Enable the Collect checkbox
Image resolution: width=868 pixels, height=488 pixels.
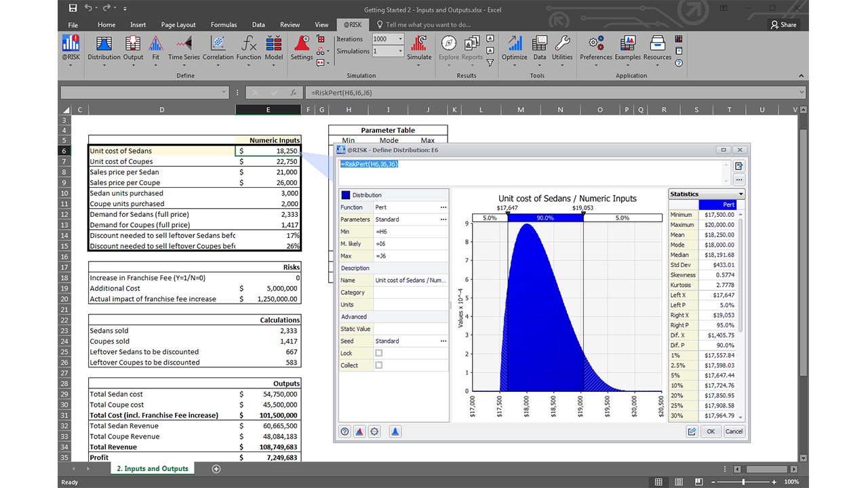click(378, 365)
